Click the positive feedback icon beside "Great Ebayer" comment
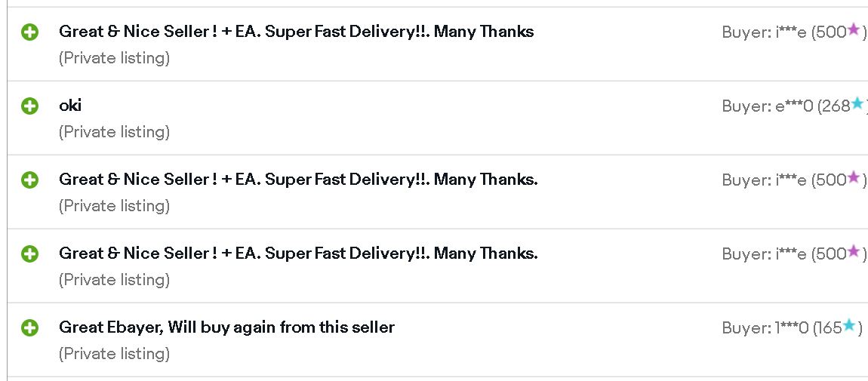The width and height of the screenshot is (868, 381). (x=30, y=328)
